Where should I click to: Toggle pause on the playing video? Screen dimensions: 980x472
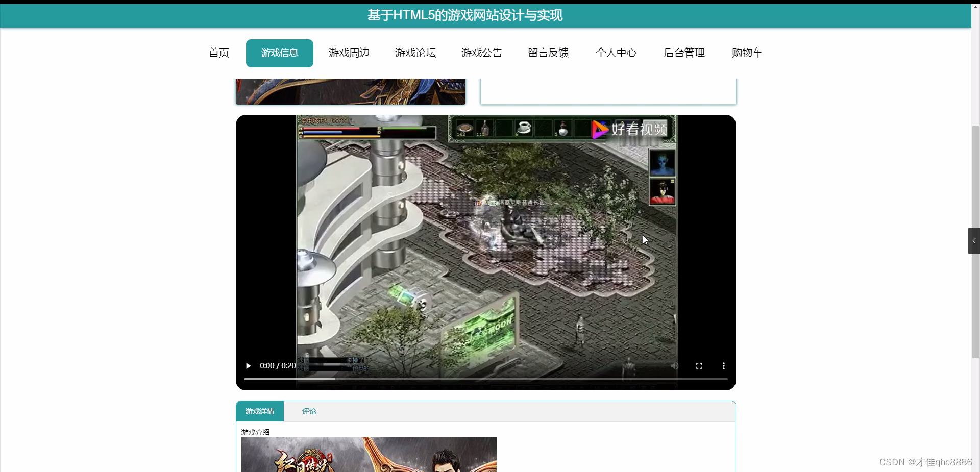point(485,240)
